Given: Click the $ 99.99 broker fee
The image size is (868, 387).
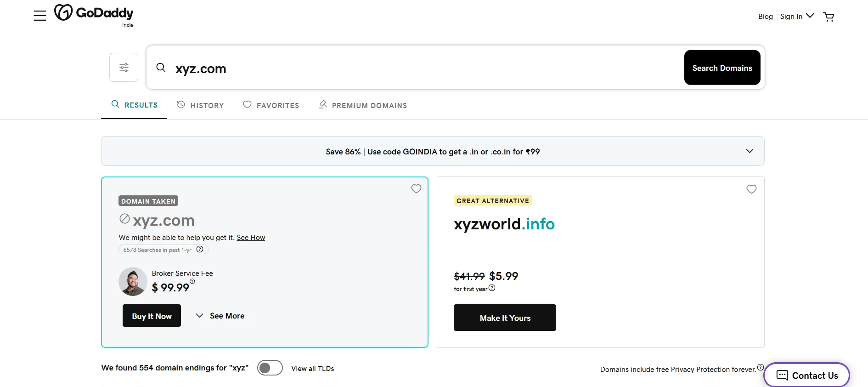Looking at the screenshot, I should pos(170,287).
